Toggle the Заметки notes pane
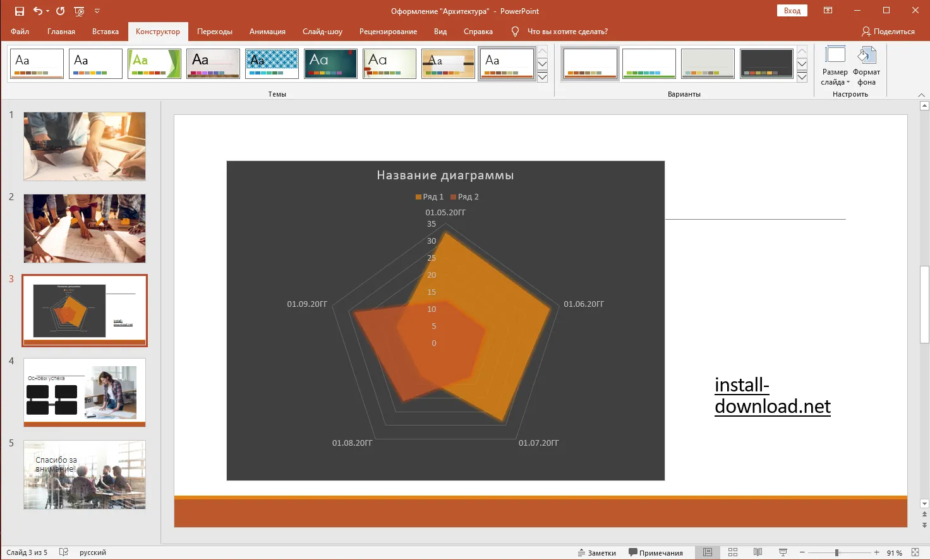930x560 pixels. click(x=596, y=552)
